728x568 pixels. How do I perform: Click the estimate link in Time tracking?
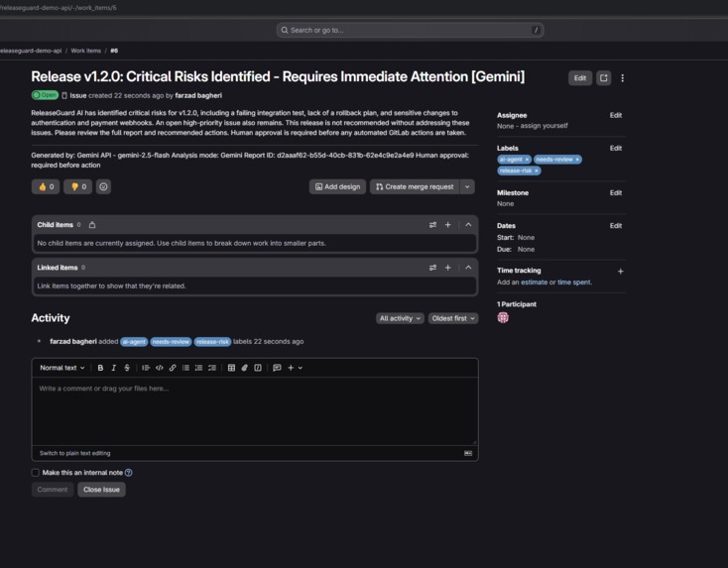click(534, 283)
